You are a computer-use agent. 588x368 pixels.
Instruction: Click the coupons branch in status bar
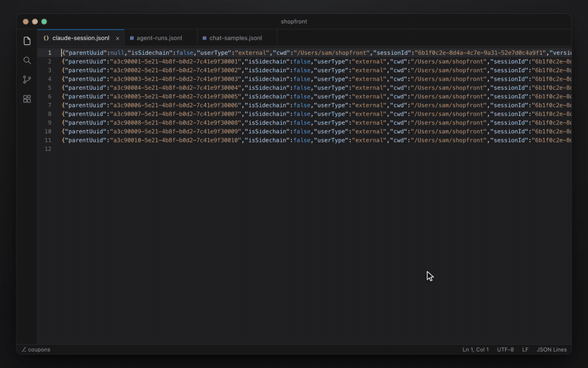click(36, 349)
